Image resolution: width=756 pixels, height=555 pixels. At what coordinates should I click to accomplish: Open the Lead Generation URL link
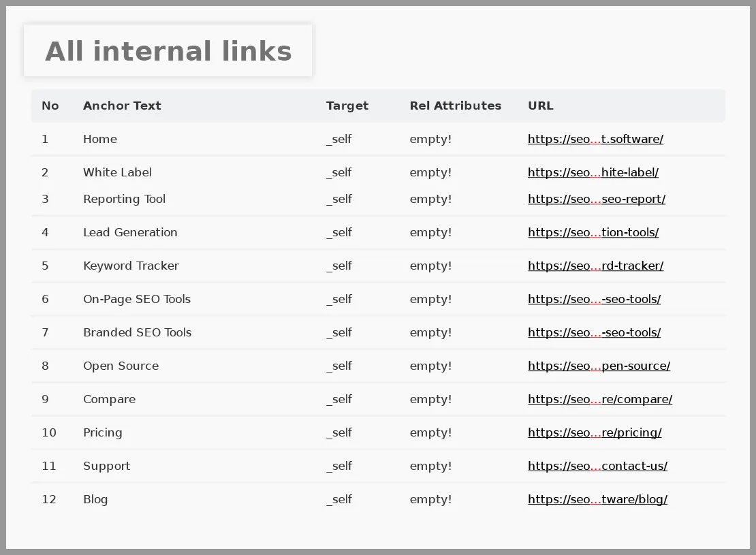click(593, 232)
